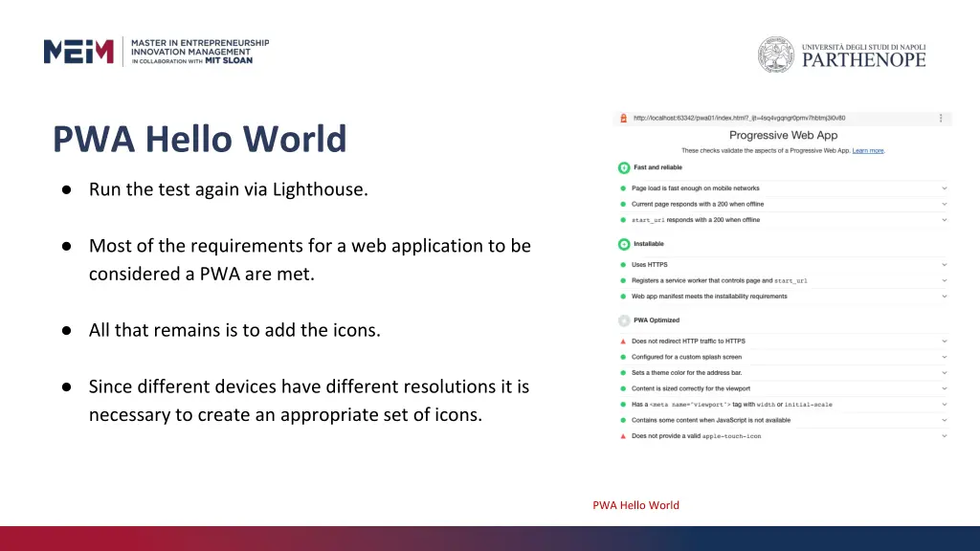The height and width of the screenshot is (551, 980).
Task: Click the Installable section badge icon
Action: (624, 244)
